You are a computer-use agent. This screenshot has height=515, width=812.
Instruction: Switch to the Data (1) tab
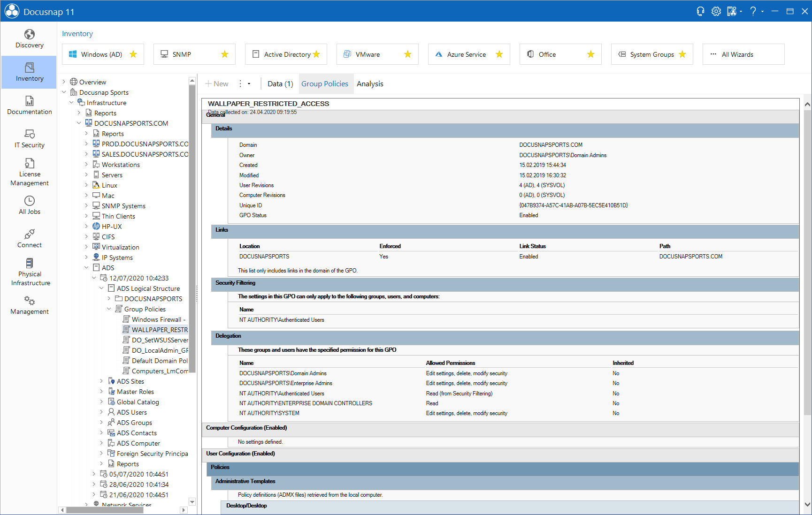click(x=280, y=84)
